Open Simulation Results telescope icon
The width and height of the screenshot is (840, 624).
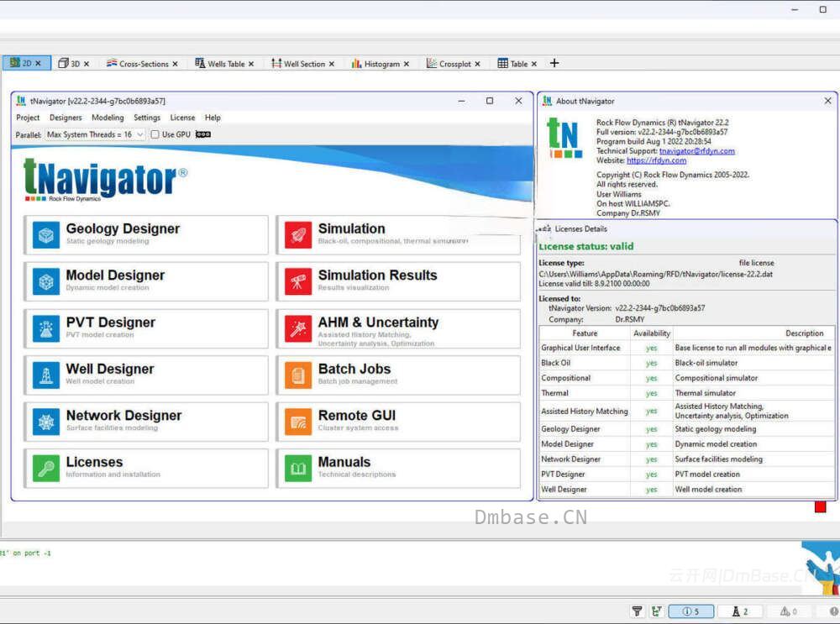(298, 281)
